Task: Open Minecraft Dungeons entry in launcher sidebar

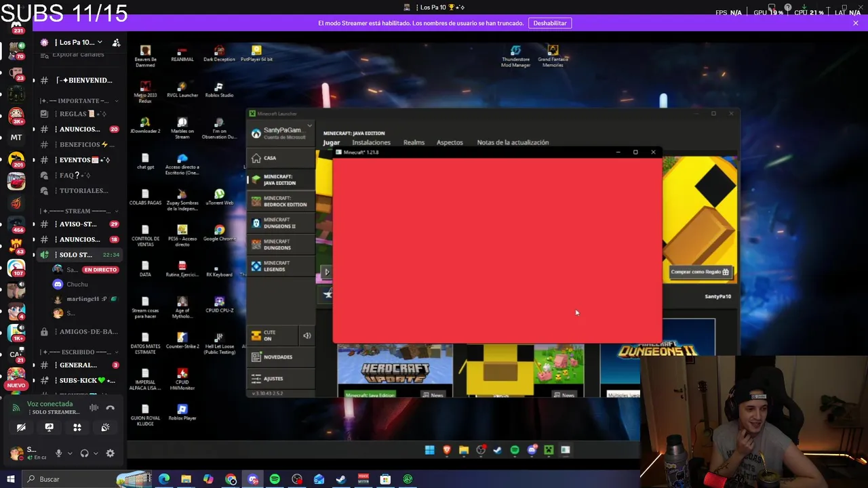Action: [x=280, y=245]
